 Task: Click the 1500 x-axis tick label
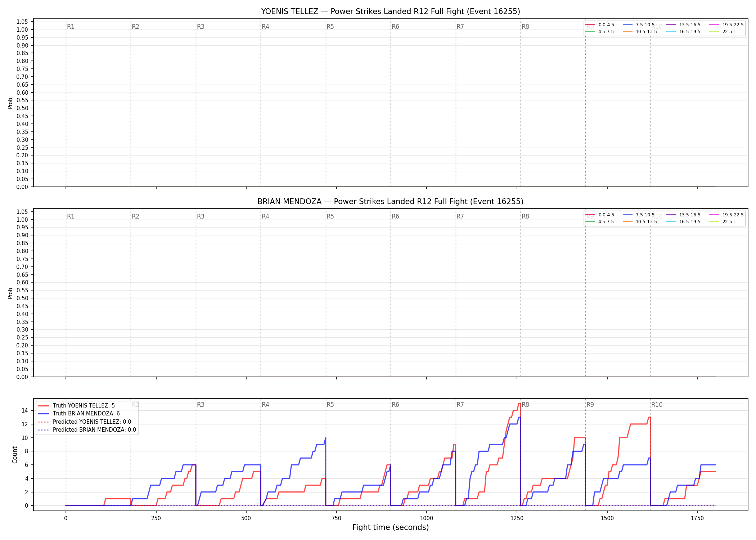[x=607, y=518]
